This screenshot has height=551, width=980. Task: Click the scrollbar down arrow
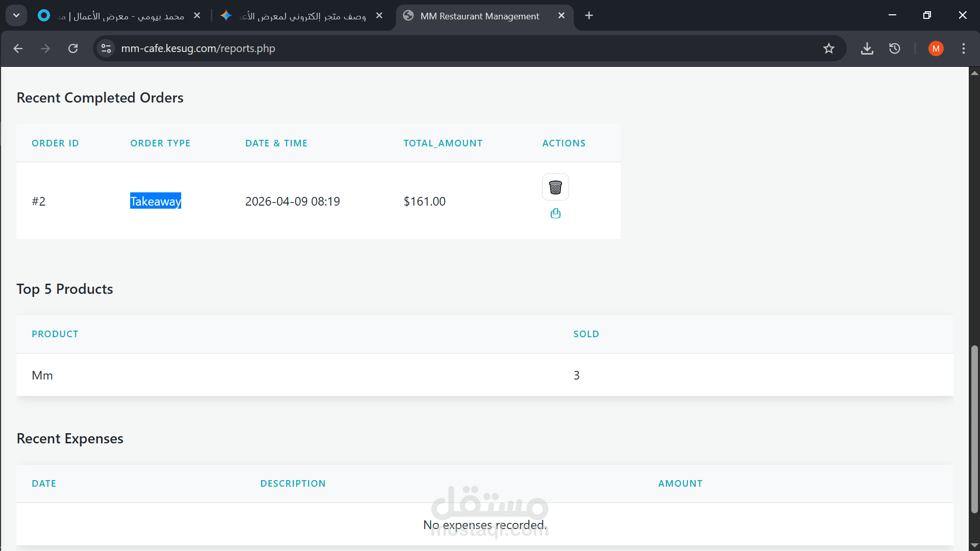(x=974, y=545)
